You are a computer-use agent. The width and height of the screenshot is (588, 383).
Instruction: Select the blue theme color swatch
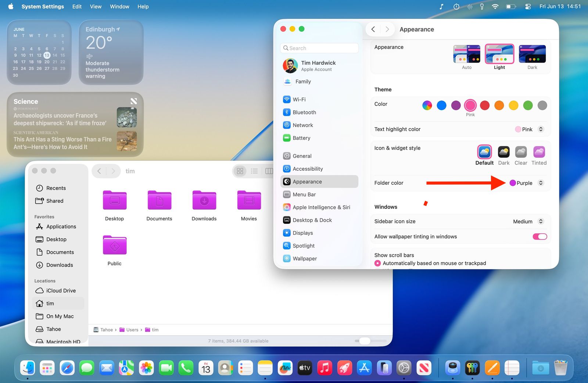441,105
